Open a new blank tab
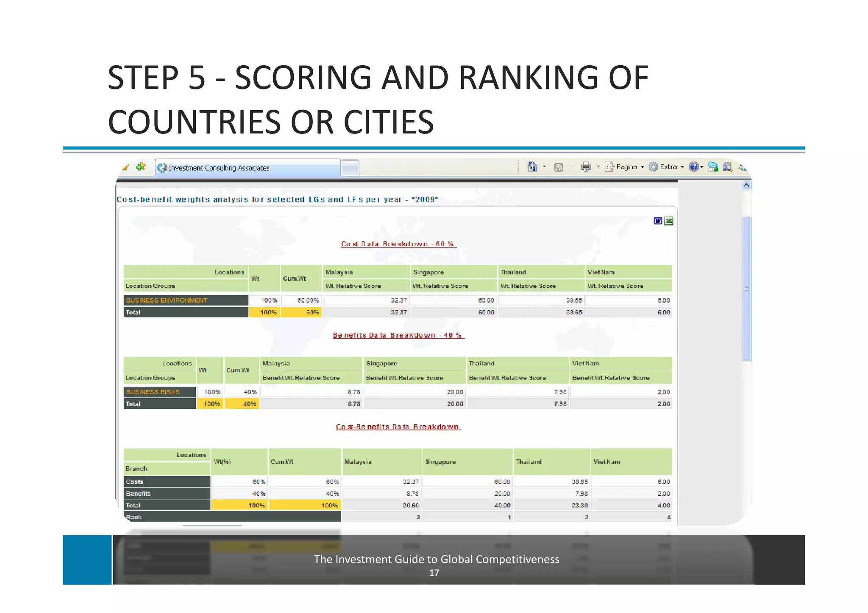 tap(350, 168)
